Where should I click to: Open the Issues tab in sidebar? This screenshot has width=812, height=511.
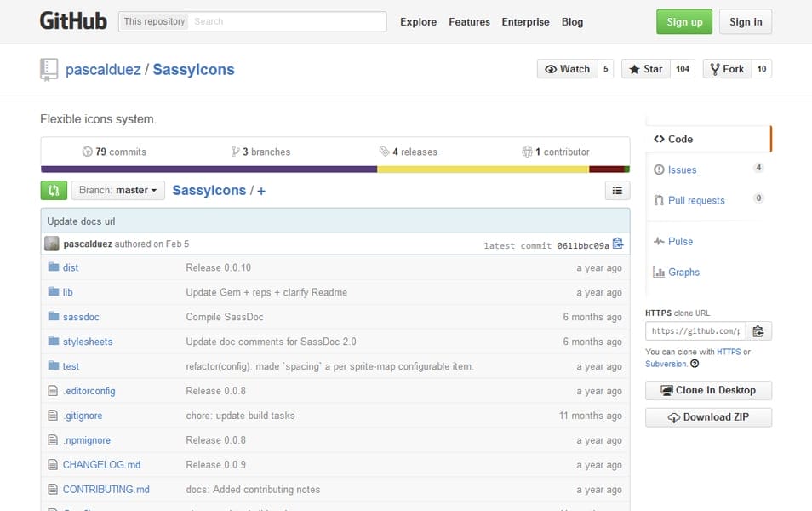pyautogui.click(x=682, y=169)
